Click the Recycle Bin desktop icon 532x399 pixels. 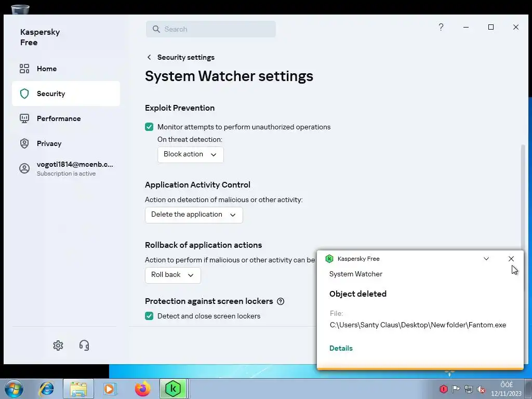tap(20, 8)
